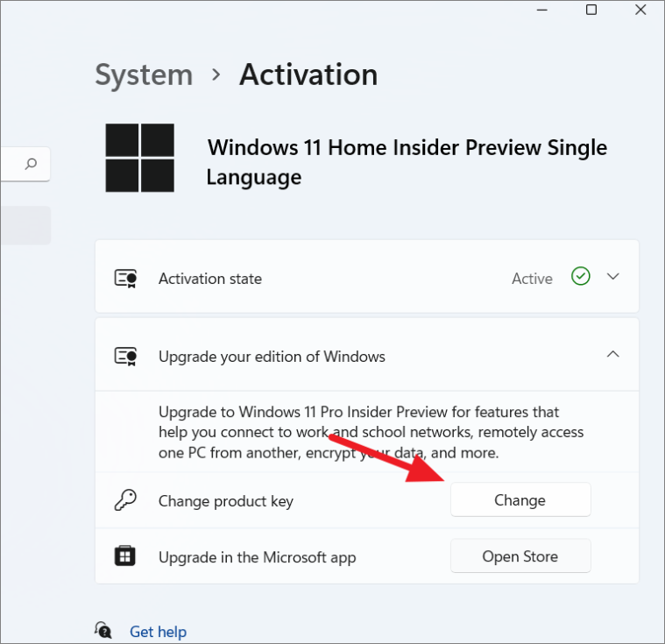Go back to System breadcrumb
The image size is (665, 644).
[x=144, y=74]
